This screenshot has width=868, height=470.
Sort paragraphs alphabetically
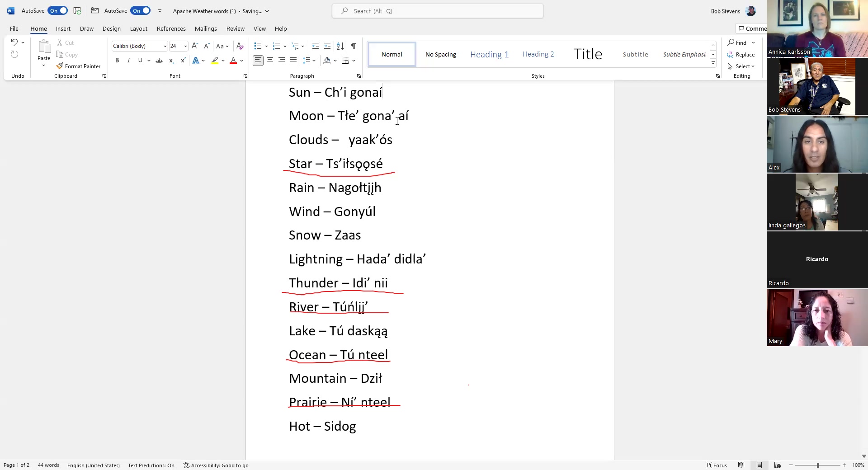click(340, 46)
